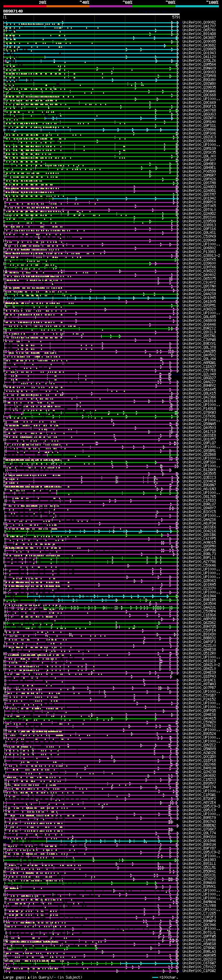Open hit UniRef100_Q09085
The height and width of the screenshot is (980, 222).
point(199,41)
